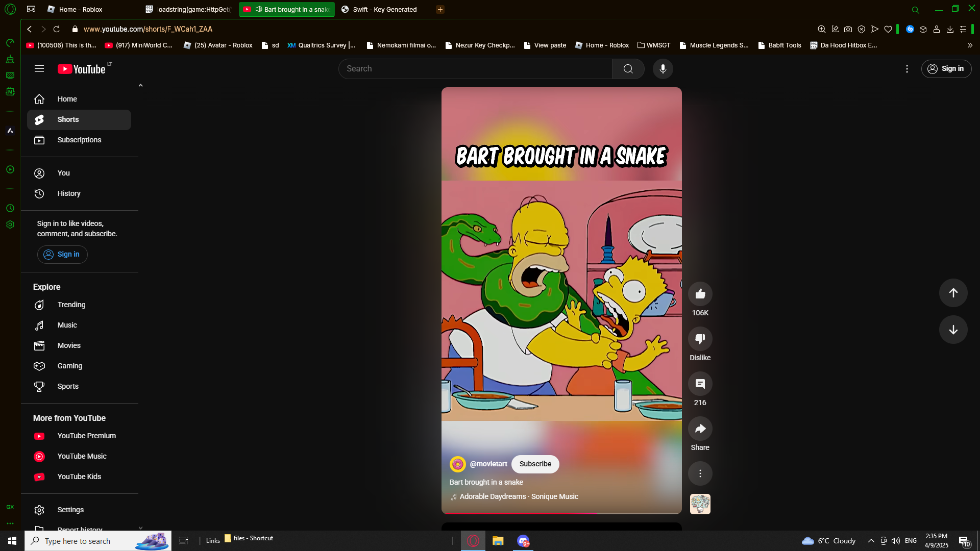Seek using the Short's red progress bar

tap(561, 513)
